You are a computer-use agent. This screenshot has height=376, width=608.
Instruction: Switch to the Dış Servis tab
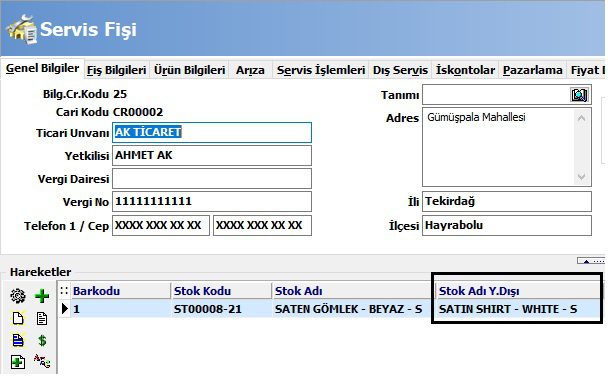coord(400,70)
